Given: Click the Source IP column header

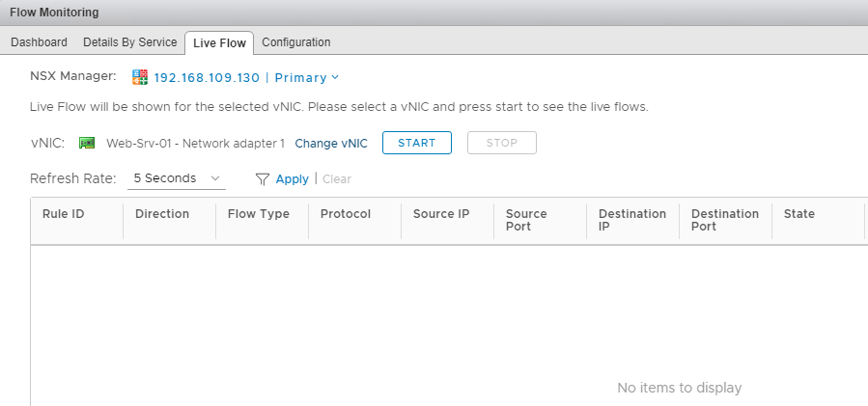Looking at the screenshot, I should pos(441,214).
